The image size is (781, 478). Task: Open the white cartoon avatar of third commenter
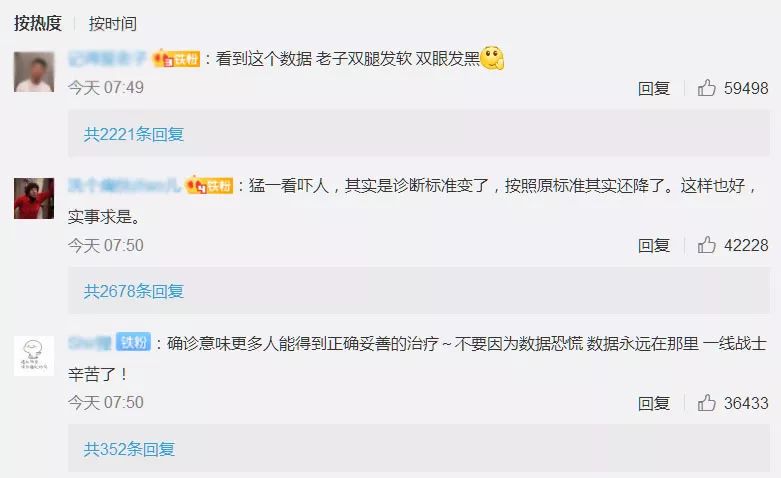pos(34,356)
